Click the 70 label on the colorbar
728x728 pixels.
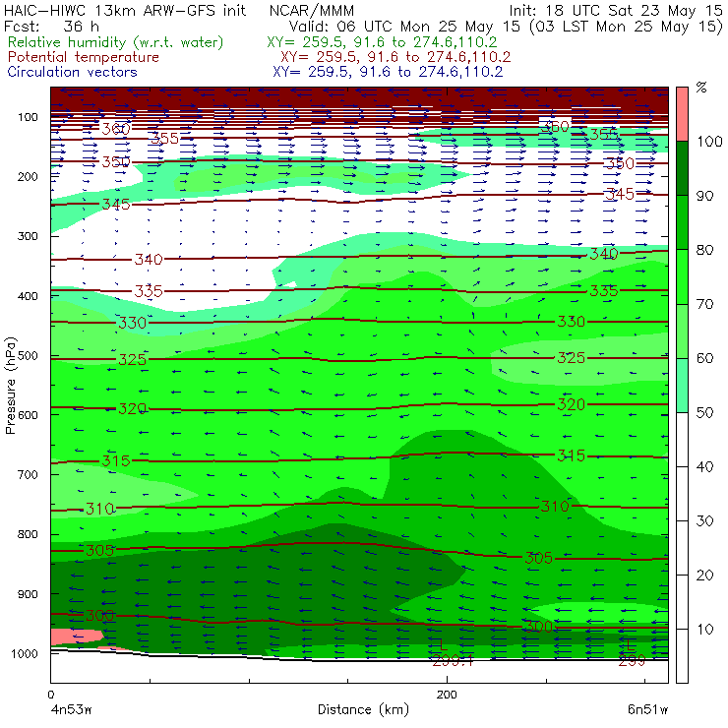704,304
